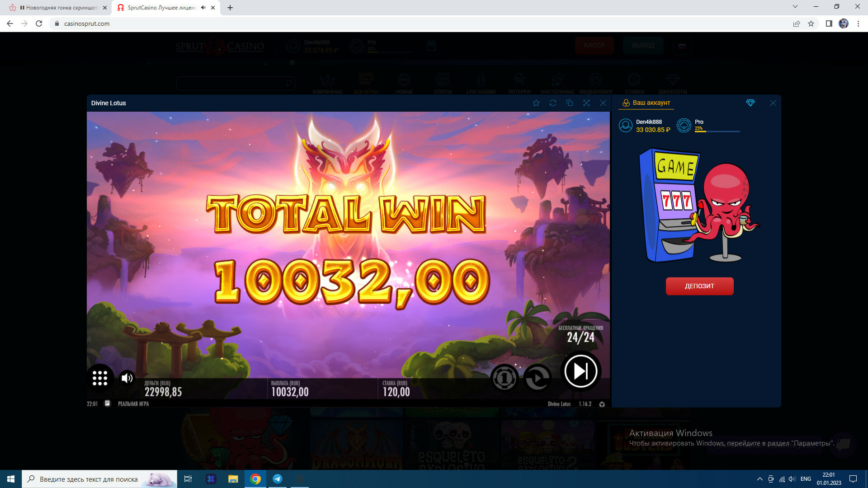Open Chrome tab search dropdown arrow
The image size is (868, 488).
click(x=795, y=7)
